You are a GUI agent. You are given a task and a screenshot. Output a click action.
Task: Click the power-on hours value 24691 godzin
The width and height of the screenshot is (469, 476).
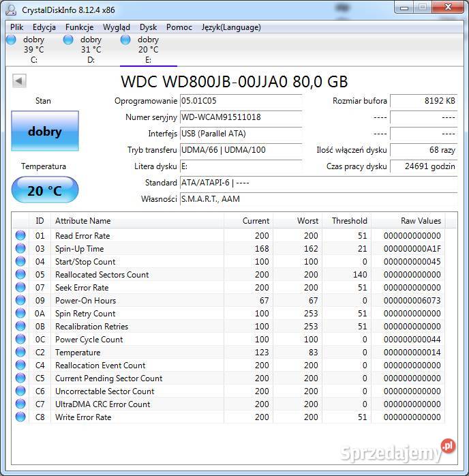tap(423, 166)
